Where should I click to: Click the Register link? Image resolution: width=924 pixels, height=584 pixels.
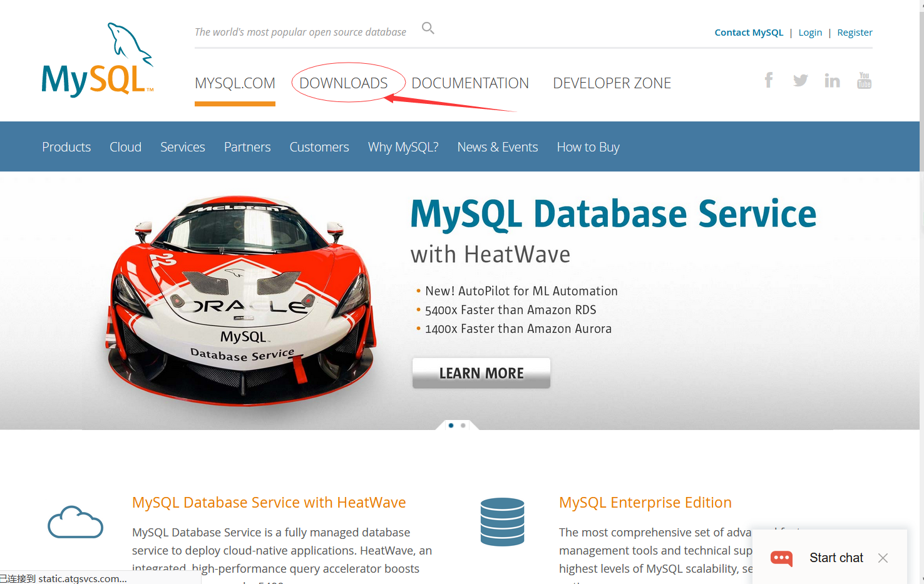(x=855, y=33)
